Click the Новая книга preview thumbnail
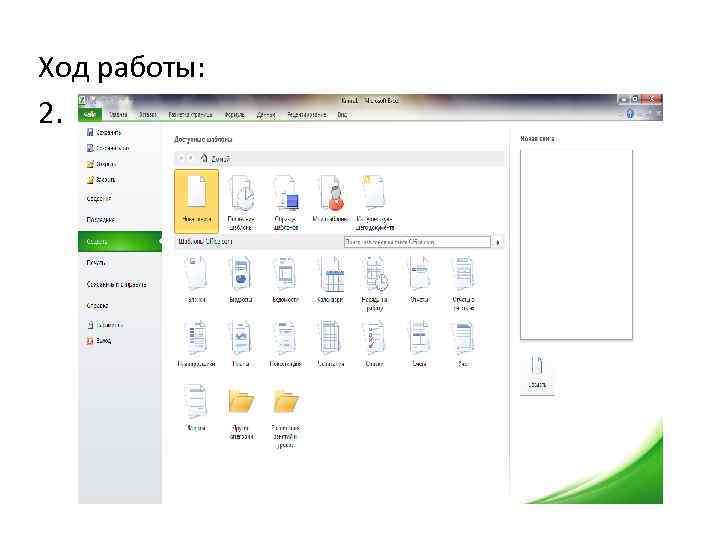 (576, 244)
